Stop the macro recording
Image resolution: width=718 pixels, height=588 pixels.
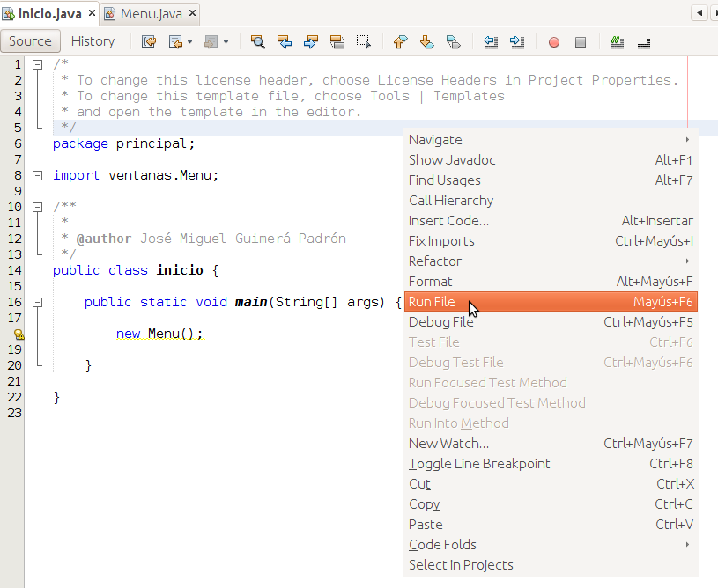[581, 41]
